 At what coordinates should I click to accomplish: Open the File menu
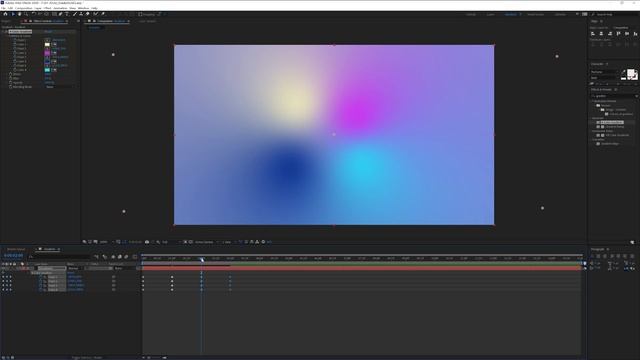[3, 8]
